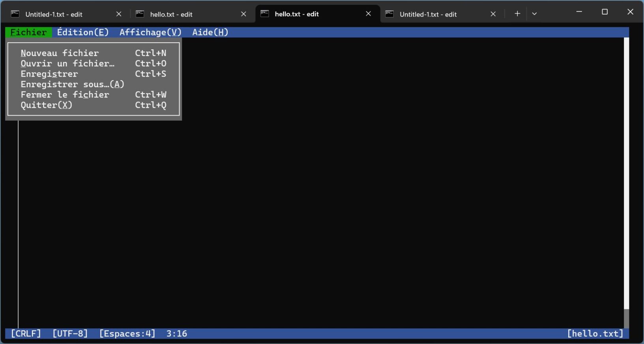
Task: Choose Quitter(X) from Fichier menu
Action: [94, 105]
